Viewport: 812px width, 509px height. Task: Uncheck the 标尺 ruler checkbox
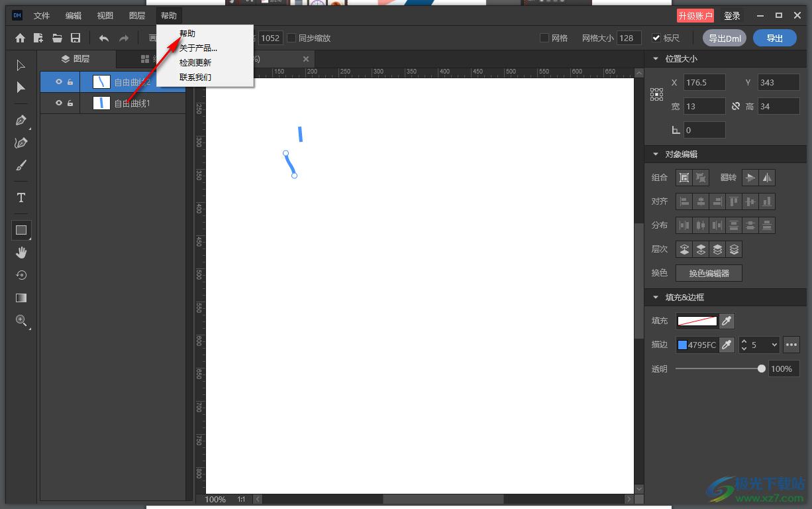coord(656,38)
